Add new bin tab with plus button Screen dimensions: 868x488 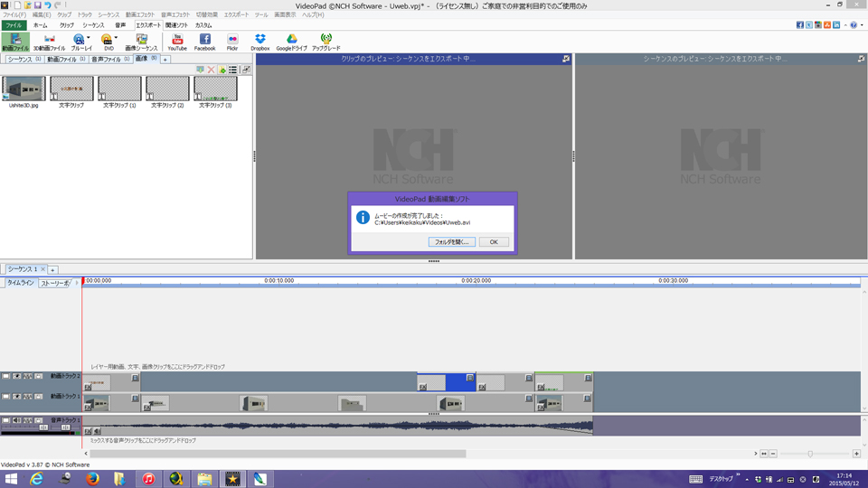coord(165,60)
